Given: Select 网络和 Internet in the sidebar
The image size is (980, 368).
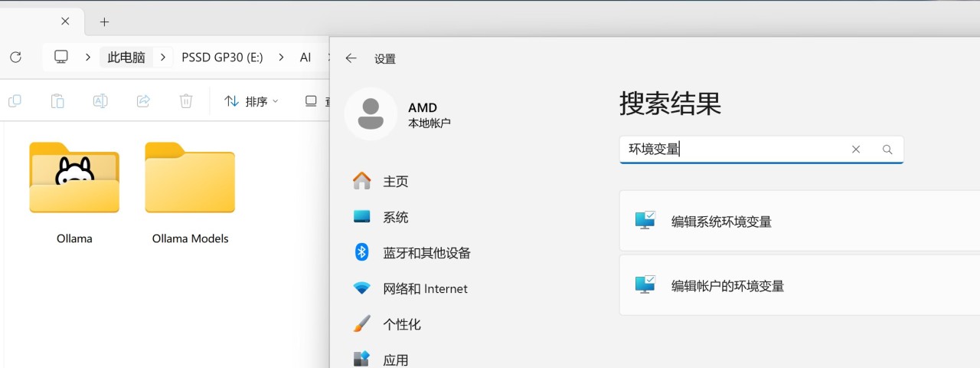Looking at the screenshot, I should point(425,289).
